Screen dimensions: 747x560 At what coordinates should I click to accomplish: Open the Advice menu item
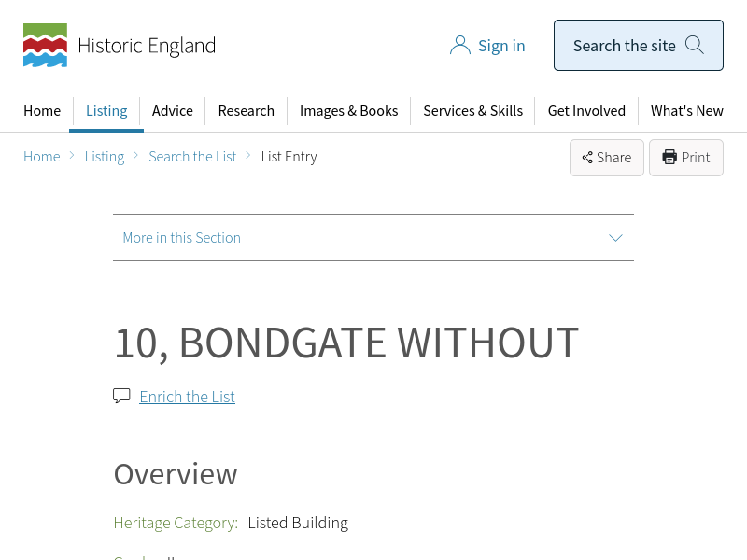tap(173, 110)
